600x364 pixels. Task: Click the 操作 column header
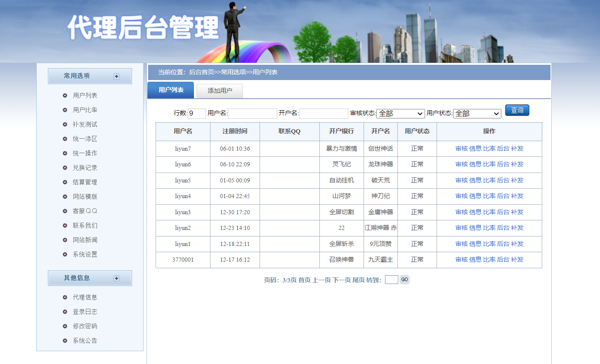489,131
